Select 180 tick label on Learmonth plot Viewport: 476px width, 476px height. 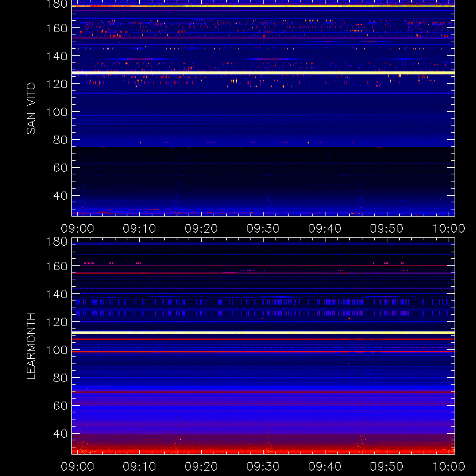click(57, 242)
